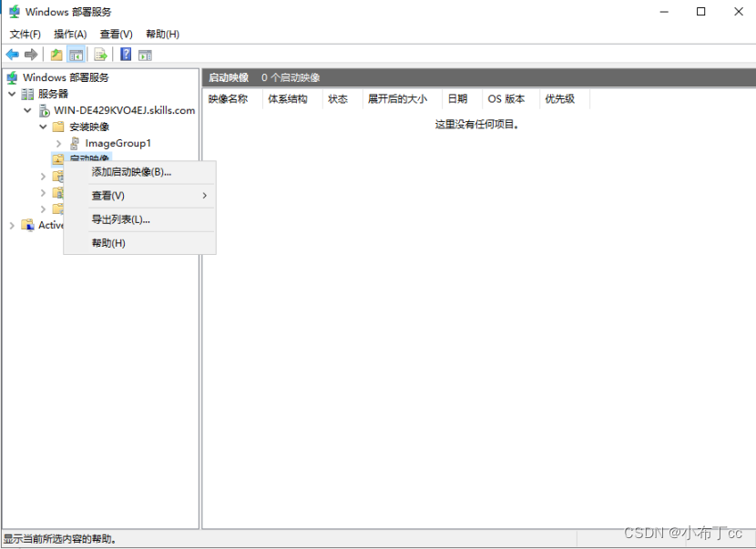
Task: Click the ImageGroup1 image group icon
Action: (75, 143)
